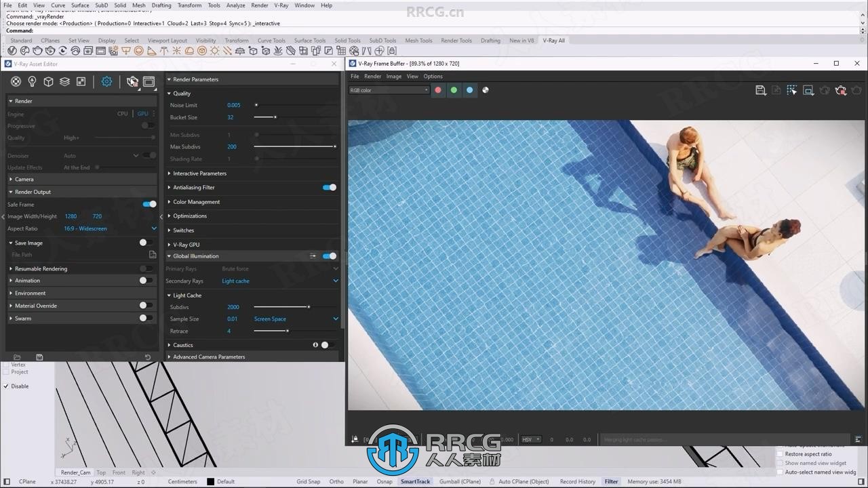Click the teapot render button in the Asset Editor
The image size is (868, 488).
pyautogui.click(x=132, y=81)
